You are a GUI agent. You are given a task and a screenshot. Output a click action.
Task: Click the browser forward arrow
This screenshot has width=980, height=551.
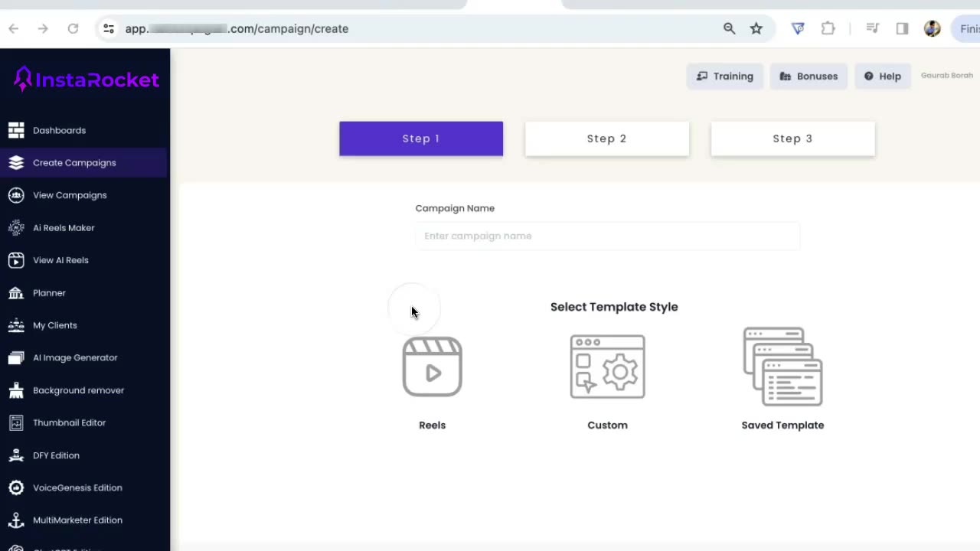[43, 28]
